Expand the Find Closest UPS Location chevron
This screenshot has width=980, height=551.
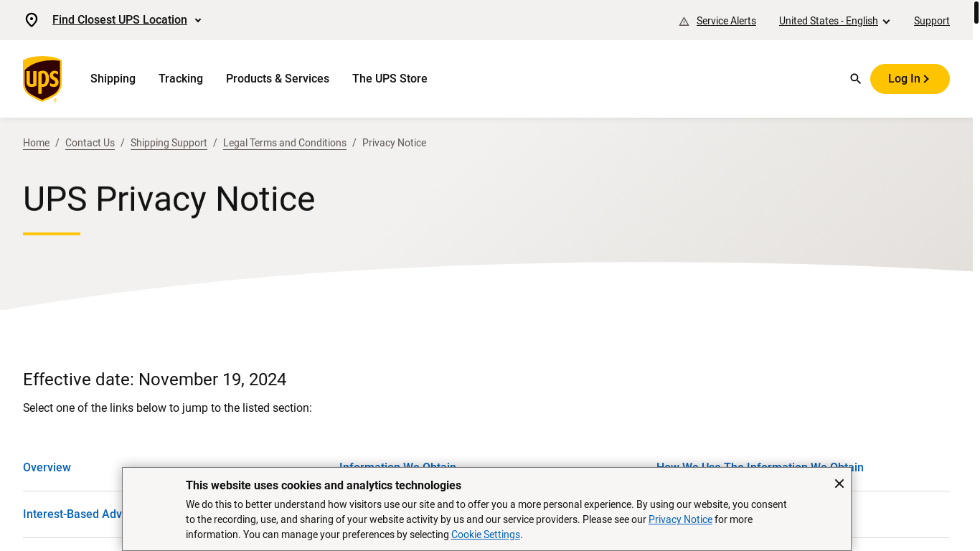pyautogui.click(x=198, y=20)
